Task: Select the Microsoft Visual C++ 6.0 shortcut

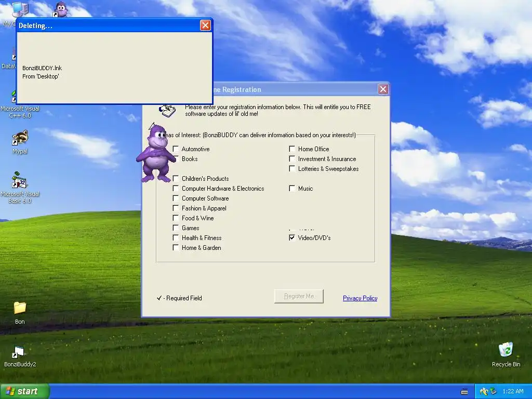Action: (20, 105)
